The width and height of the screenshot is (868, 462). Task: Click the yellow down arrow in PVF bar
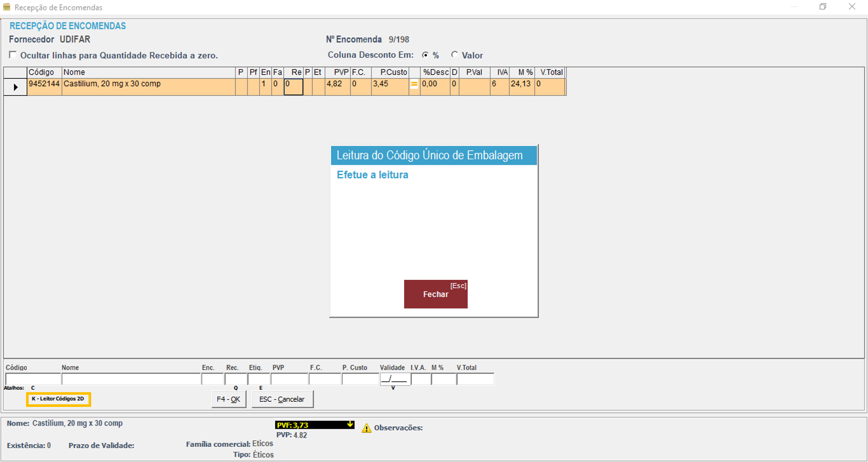350,425
